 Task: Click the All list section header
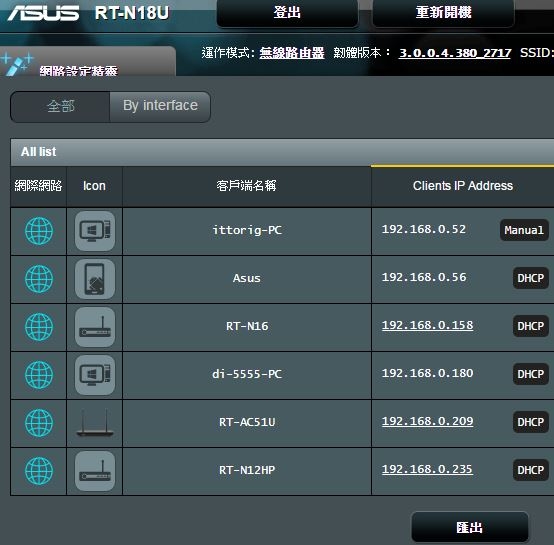282,152
